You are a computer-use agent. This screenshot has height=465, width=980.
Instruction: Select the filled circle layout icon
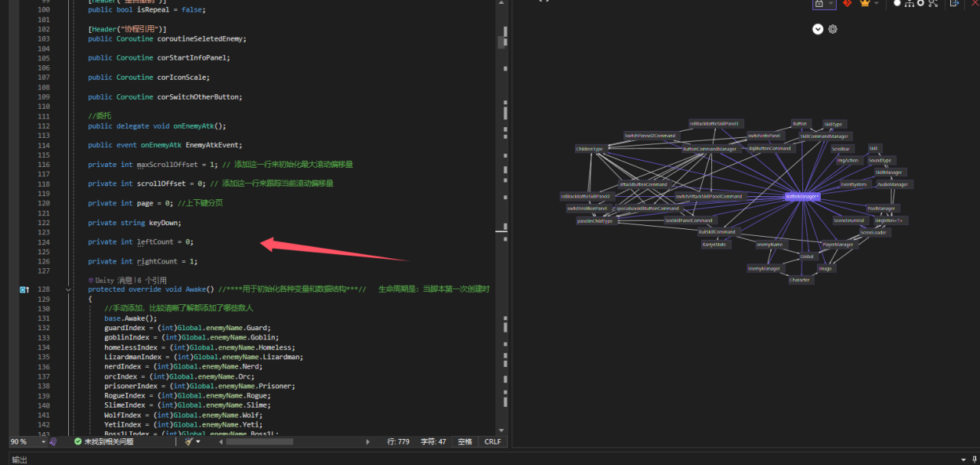point(897,3)
